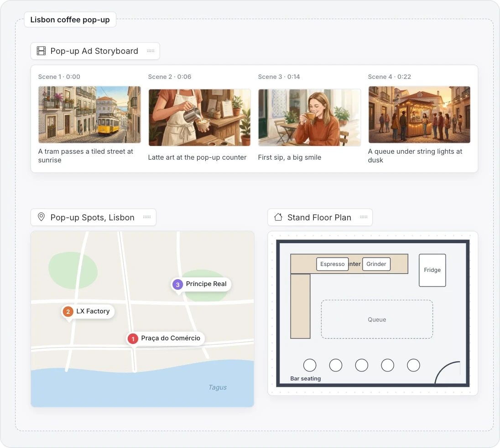This screenshot has height=448, width=500.
Task: Click the house icon beside Stand Floor Plan
Action: pos(278,217)
